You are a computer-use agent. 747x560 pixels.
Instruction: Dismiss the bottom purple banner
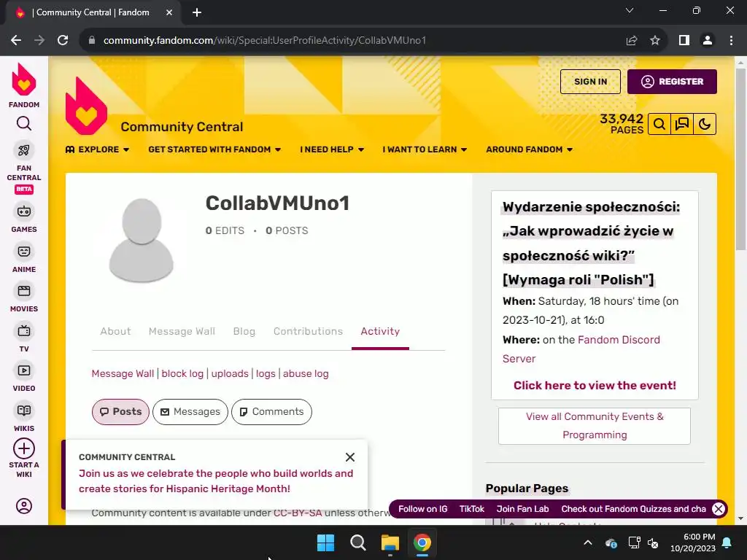719,509
